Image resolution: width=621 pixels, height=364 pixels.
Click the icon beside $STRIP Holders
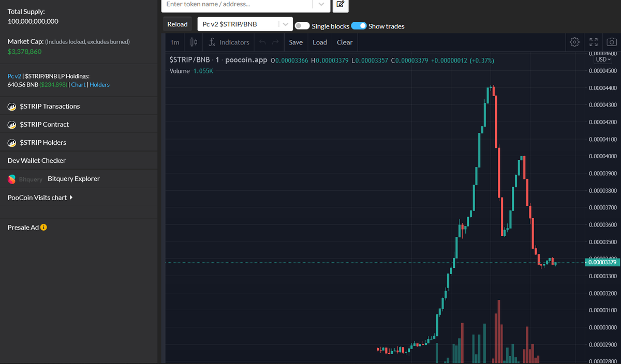point(12,143)
